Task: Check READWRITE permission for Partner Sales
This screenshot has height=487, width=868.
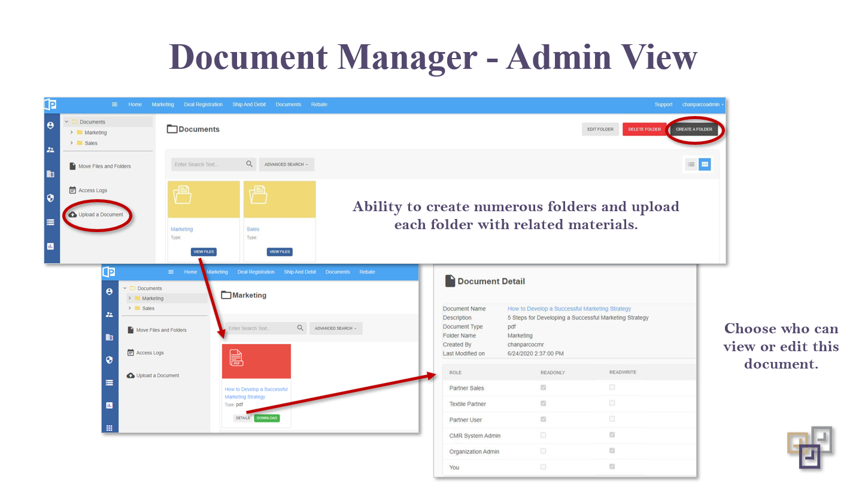Action: point(612,387)
